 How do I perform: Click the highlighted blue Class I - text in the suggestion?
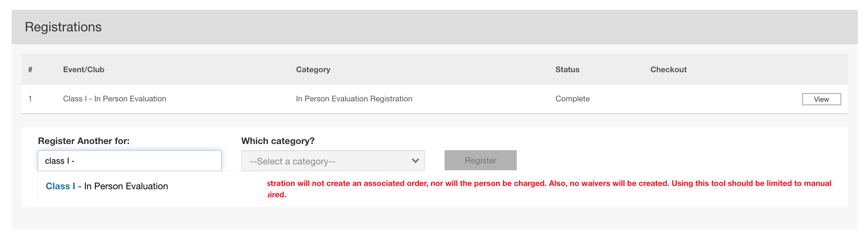63,186
